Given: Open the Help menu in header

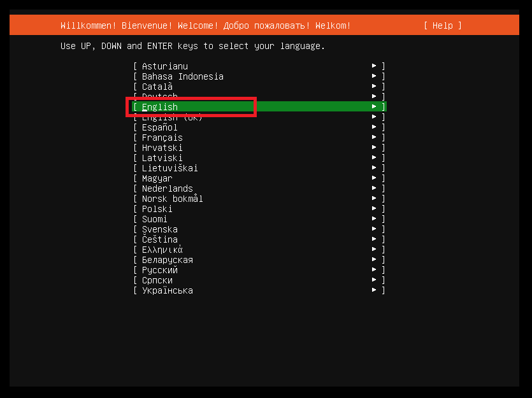Looking at the screenshot, I should pyautogui.click(x=442, y=25).
